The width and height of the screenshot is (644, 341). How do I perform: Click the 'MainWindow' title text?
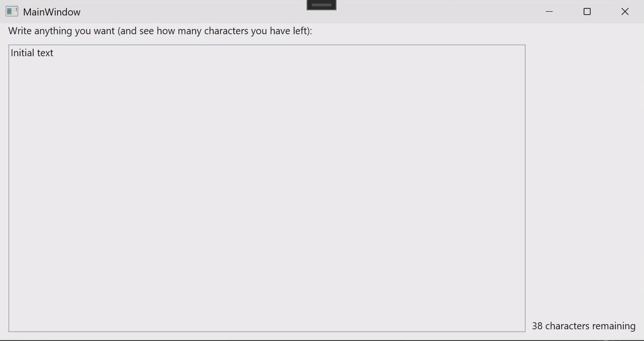coord(51,12)
